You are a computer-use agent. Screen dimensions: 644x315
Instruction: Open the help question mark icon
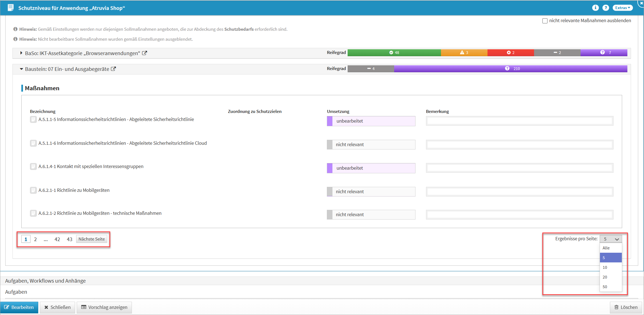[x=606, y=8]
